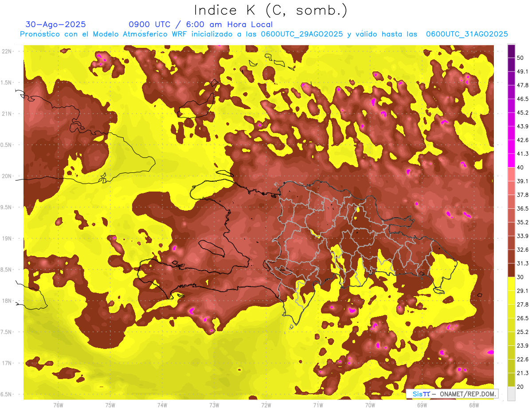
Task: Click the '40' value on the color scale
Action: [x=521, y=168]
